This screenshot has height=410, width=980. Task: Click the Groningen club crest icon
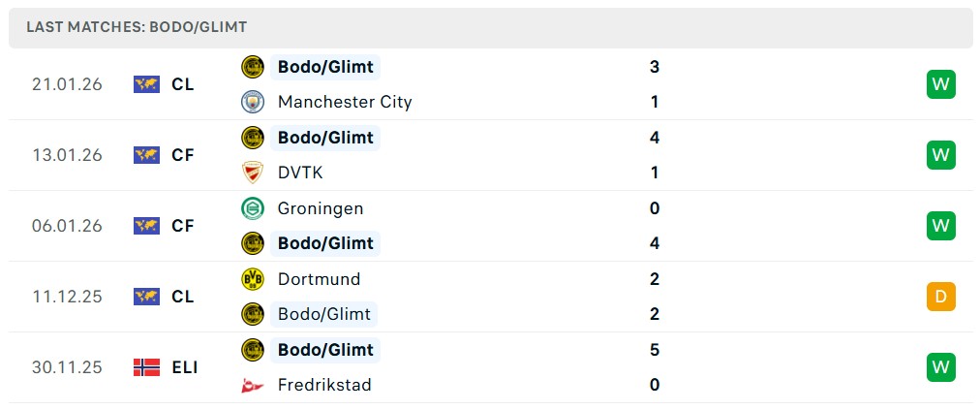[x=252, y=208]
